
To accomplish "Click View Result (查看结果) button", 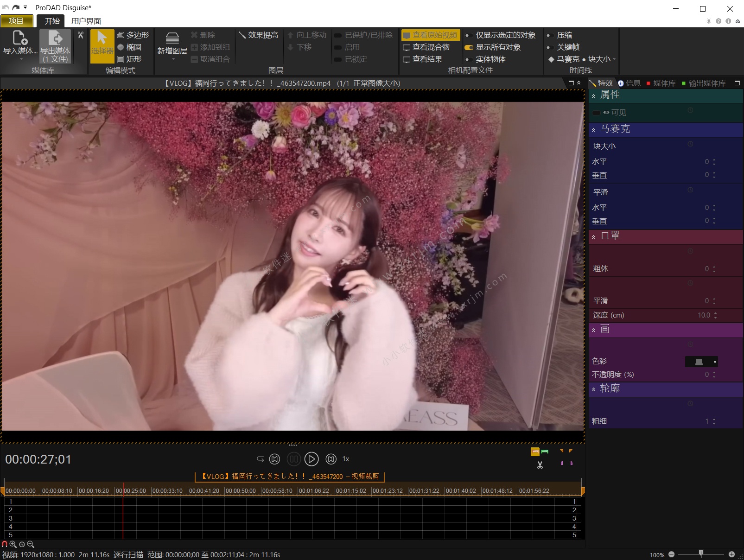I will pyautogui.click(x=422, y=59).
